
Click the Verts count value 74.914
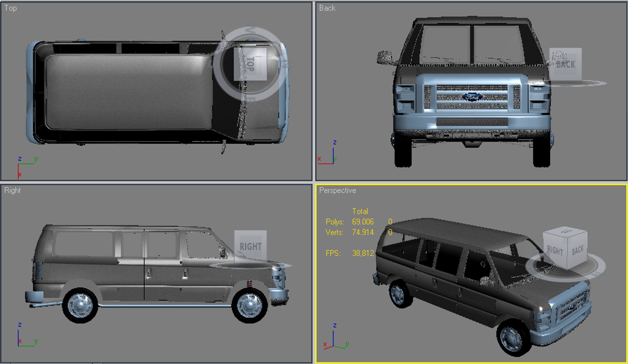click(363, 232)
